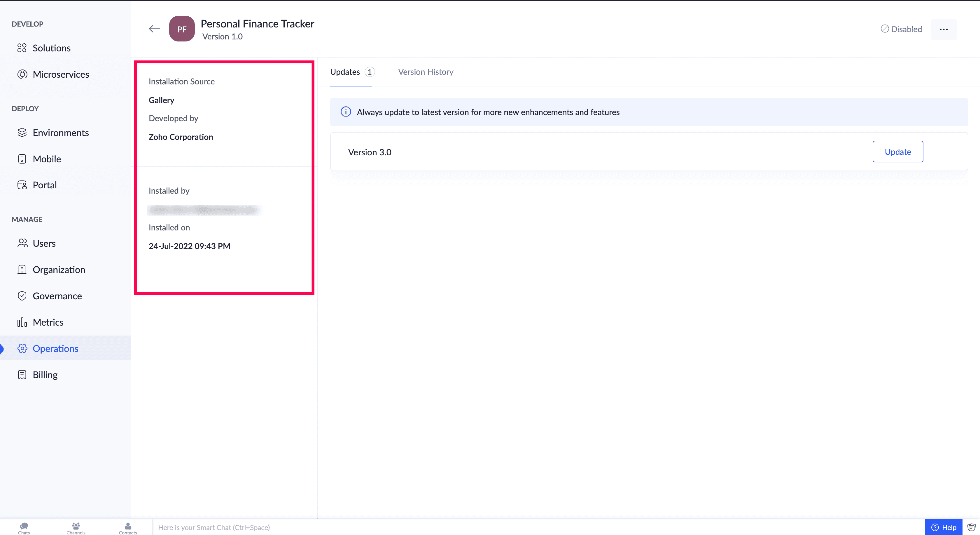Click the PF application logo thumbnail

click(x=182, y=29)
